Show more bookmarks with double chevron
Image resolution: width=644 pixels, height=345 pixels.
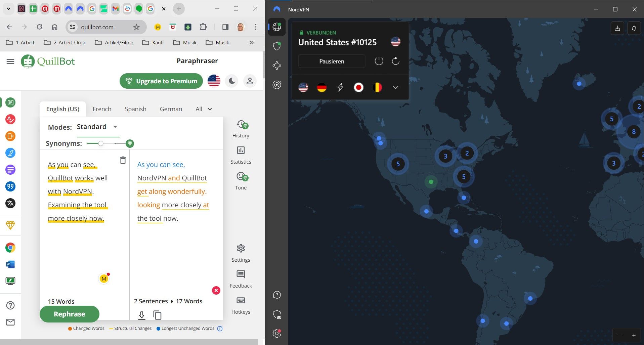tap(251, 43)
